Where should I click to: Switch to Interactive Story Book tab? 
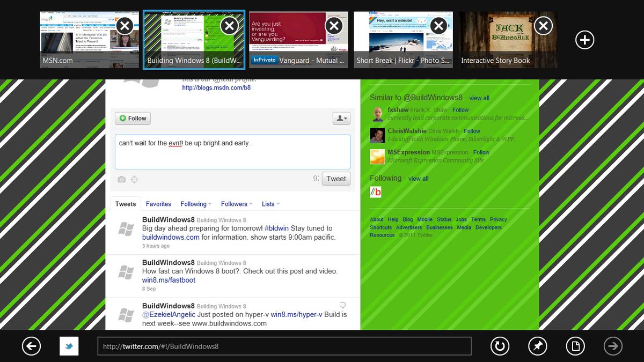(508, 40)
